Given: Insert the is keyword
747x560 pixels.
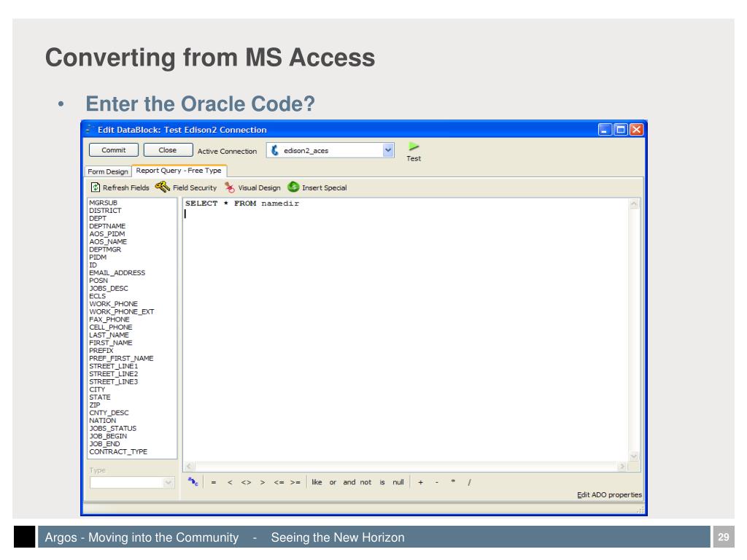Looking at the screenshot, I should tap(382, 482).
